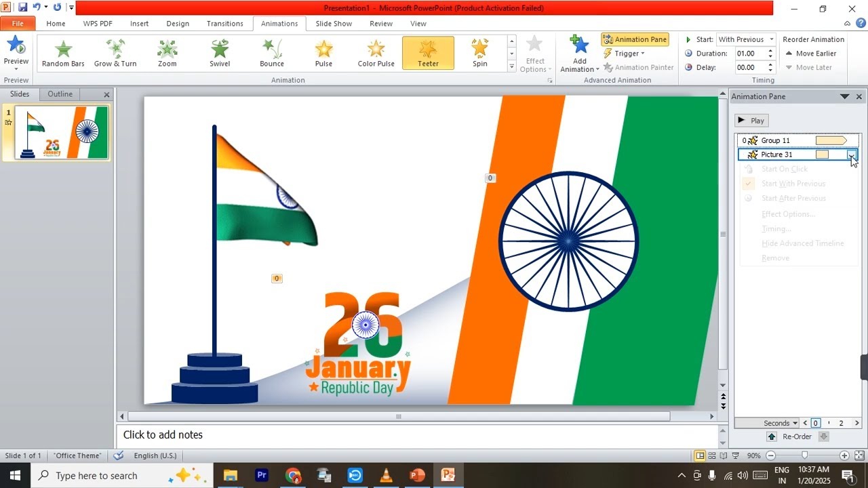Switch to the Home ribbon tab
This screenshot has width=868, height=488.
(56, 23)
